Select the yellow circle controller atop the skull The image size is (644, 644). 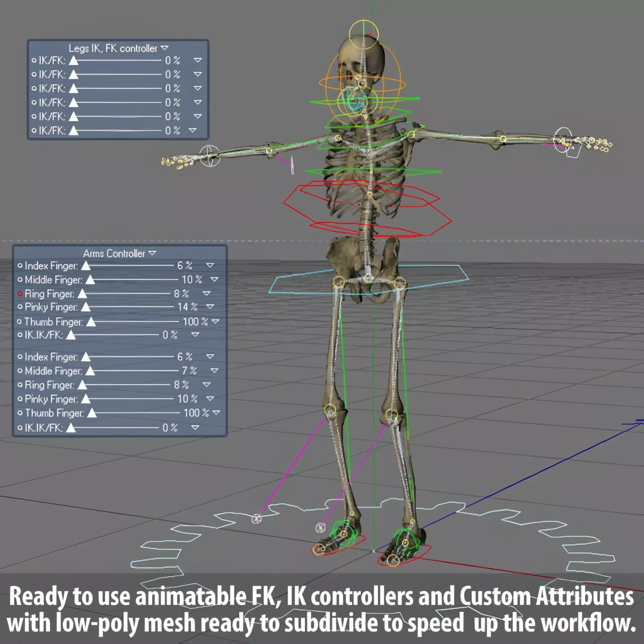click(x=364, y=34)
